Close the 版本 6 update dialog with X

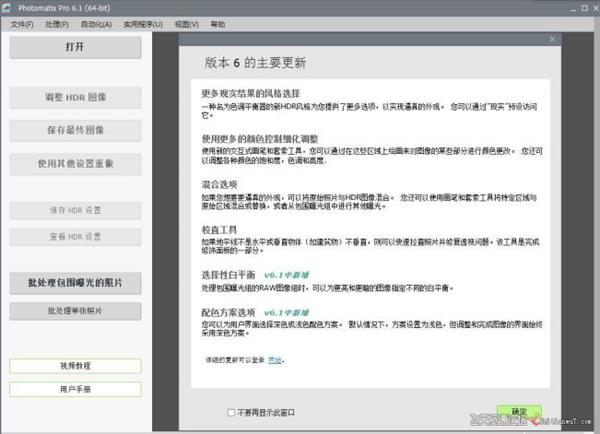pos(552,39)
